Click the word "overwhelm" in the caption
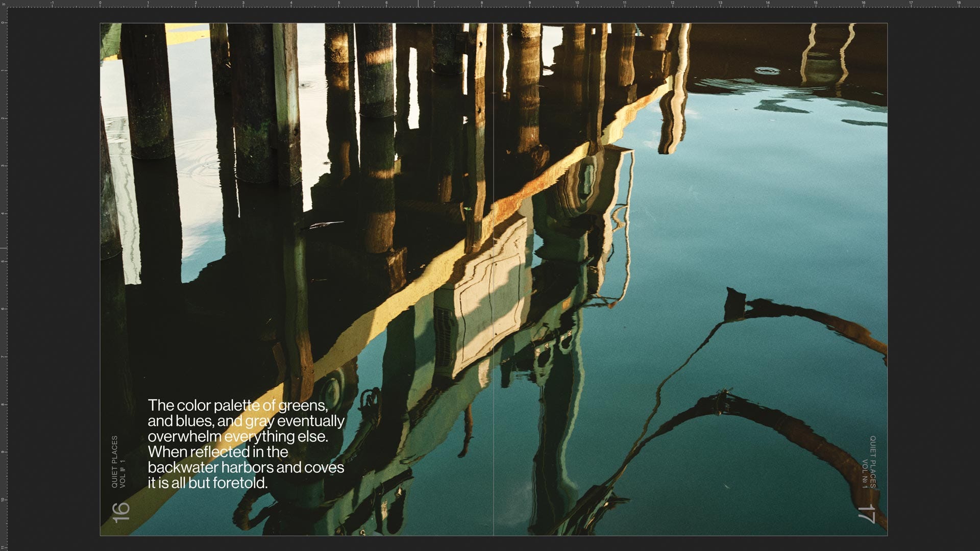980x551 pixels. tap(185, 437)
